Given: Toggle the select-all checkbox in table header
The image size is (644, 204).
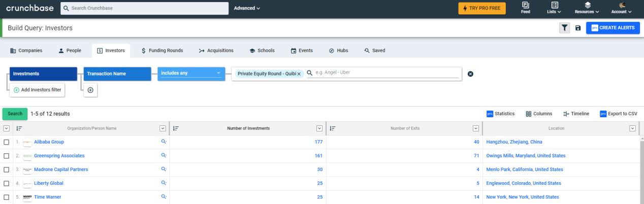Looking at the screenshot, I should 7,128.
